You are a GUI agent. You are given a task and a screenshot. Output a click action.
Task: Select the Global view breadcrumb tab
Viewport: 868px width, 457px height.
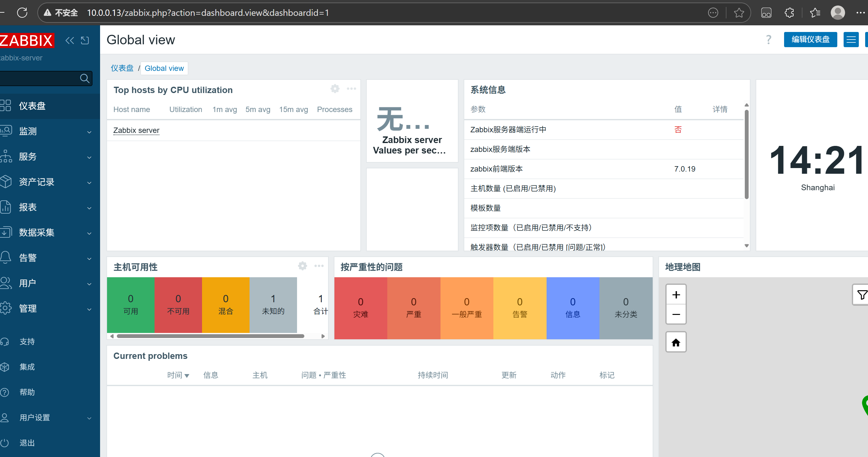point(164,68)
